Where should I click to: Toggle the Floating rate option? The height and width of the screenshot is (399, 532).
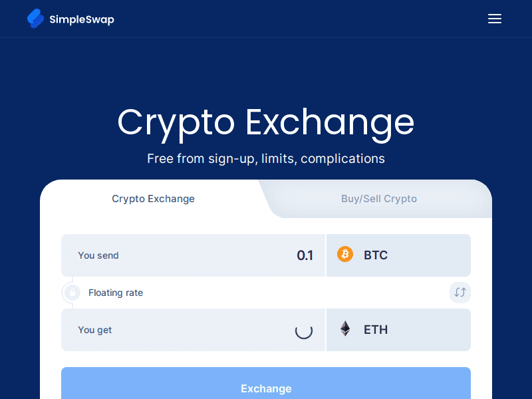(116, 293)
